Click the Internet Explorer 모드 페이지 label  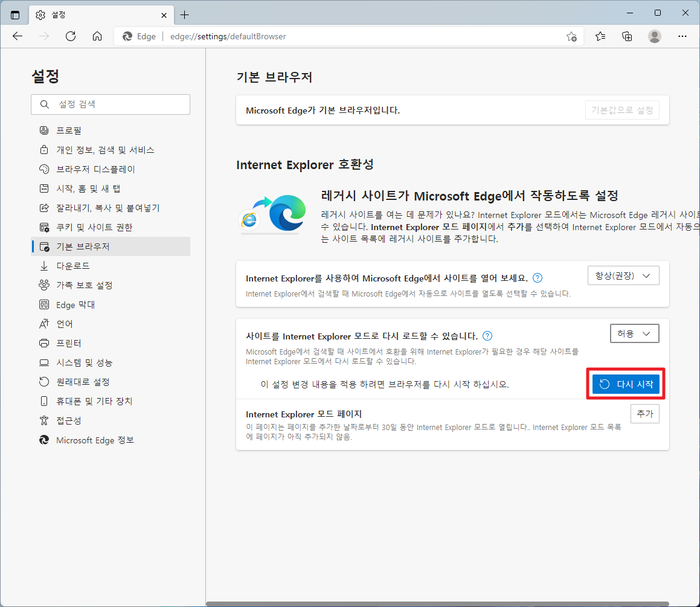point(304,414)
